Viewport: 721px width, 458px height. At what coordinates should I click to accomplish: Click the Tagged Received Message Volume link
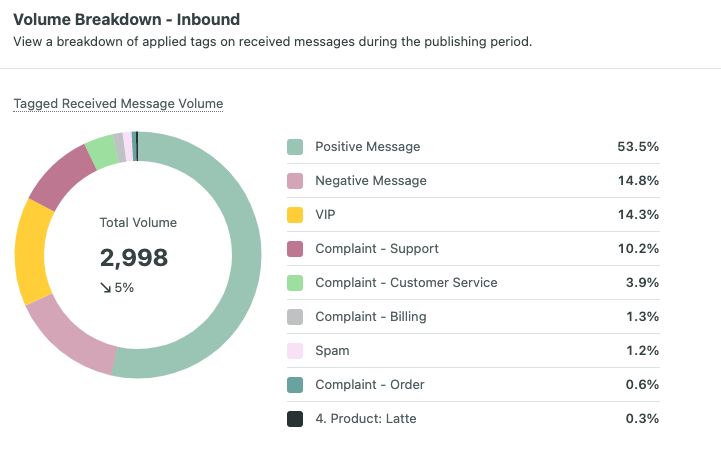(x=118, y=104)
